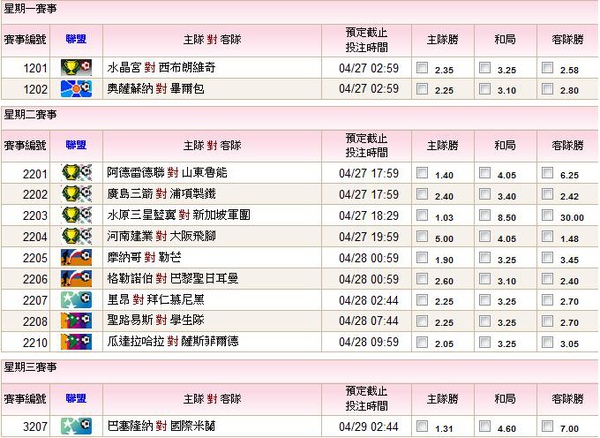Viewport: 600px width, 438px height.
Task: Click league icon for match 2201
Action: (76, 173)
